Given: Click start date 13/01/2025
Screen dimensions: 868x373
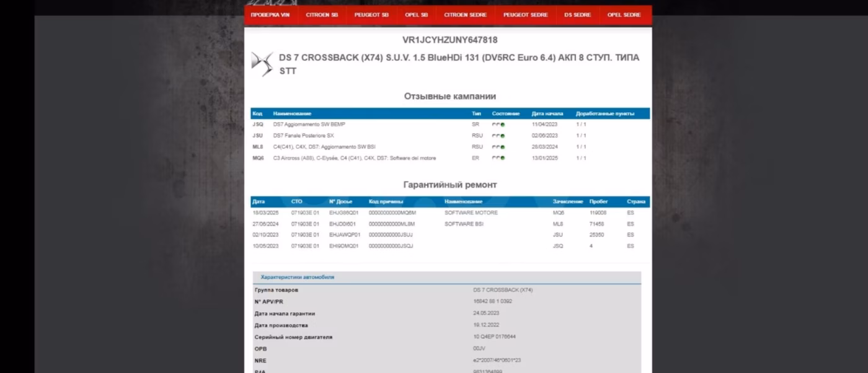Looking at the screenshot, I should tap(545, 158).
